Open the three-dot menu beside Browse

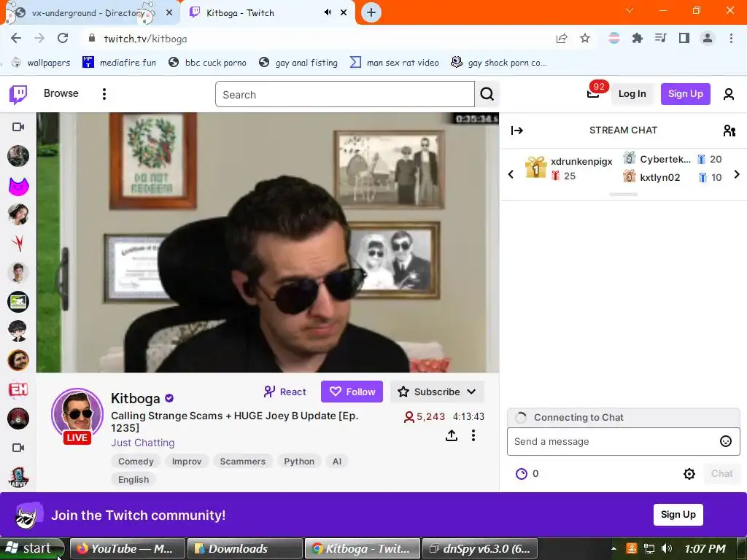104,94
